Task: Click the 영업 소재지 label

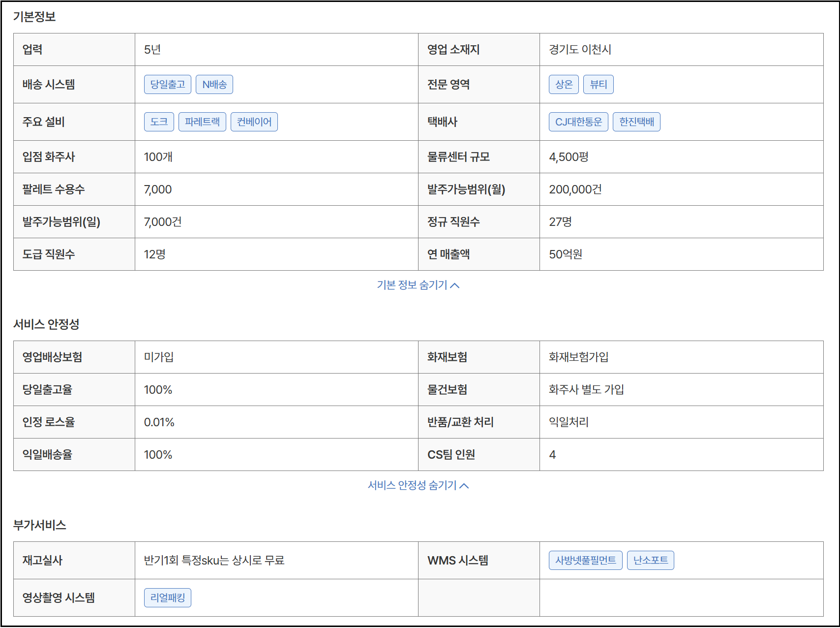Action: pos(453,50)
